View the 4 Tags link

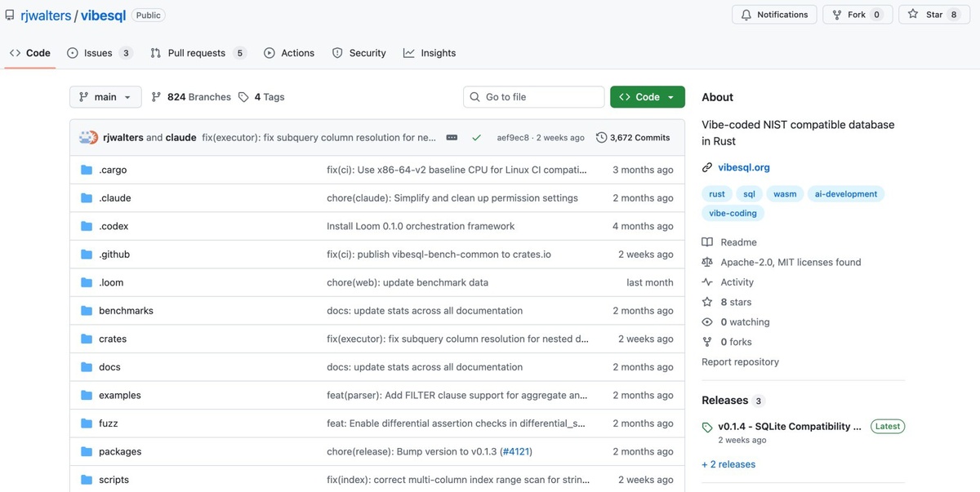pyautogui.click(x=261, y=97)
